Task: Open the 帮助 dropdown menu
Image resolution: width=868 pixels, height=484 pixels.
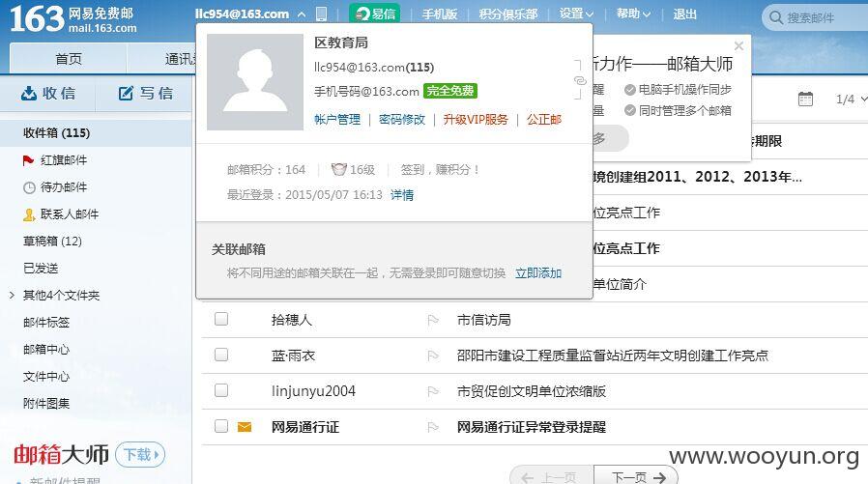Action: point(633,14)
